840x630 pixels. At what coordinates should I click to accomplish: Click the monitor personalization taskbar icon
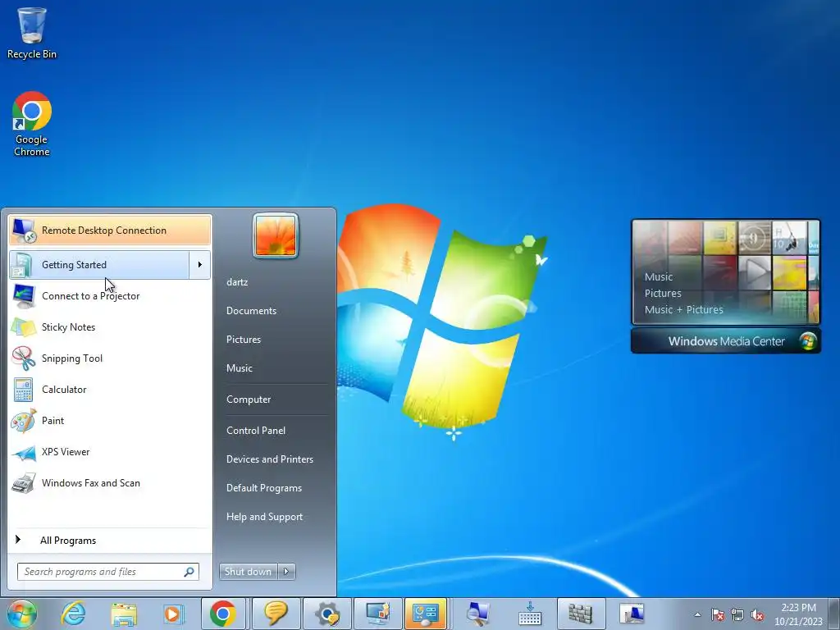tap(378, 614)
